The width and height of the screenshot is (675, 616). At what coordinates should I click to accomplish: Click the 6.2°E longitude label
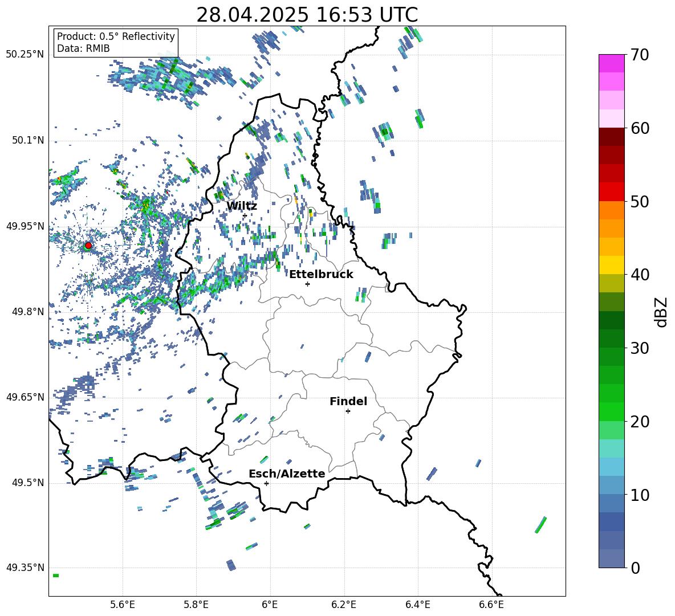[x=344, y=605]
